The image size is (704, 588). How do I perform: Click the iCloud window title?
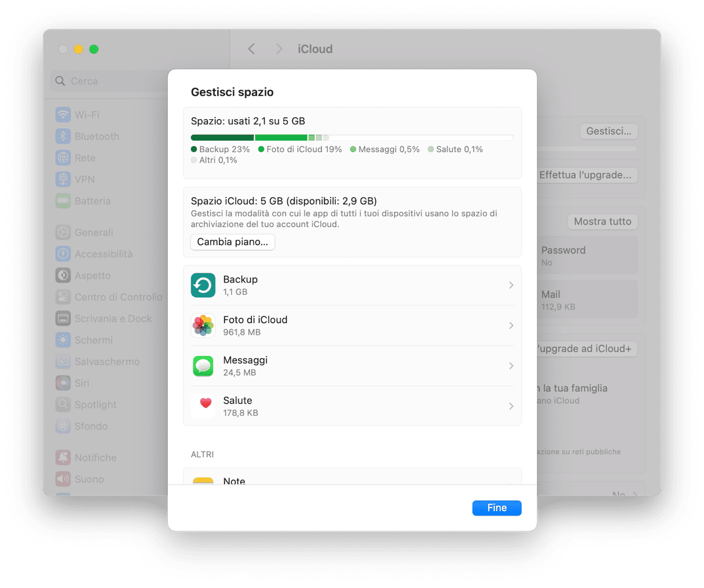click(x=316, y=49)
